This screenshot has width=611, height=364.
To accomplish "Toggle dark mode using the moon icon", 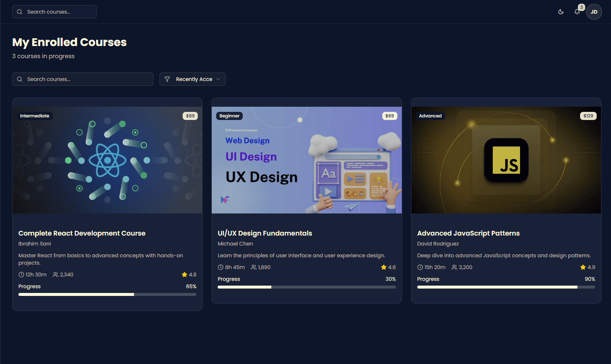I will [x=561, y=11].
